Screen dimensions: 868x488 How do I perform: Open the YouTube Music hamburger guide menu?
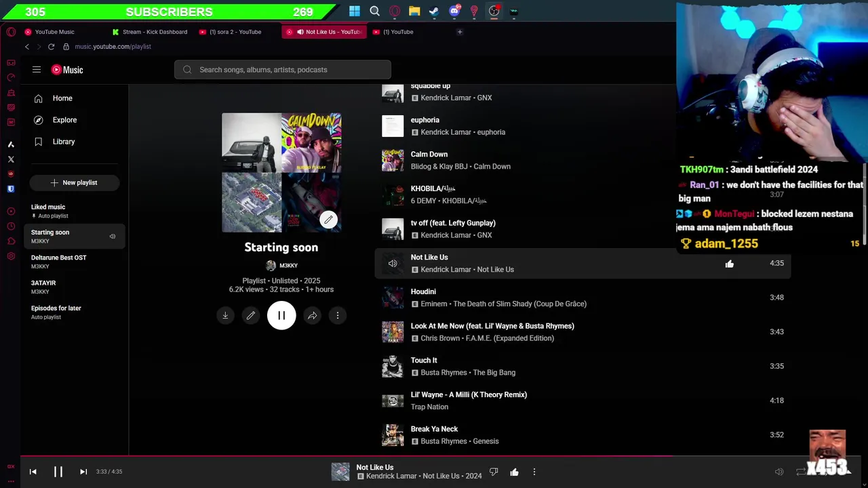pos(37,69)
